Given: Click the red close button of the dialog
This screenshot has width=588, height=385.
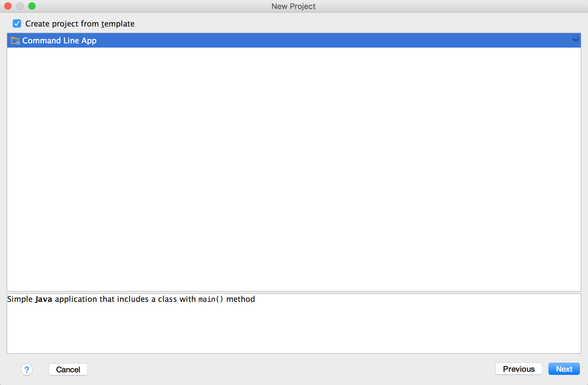Looking at the screenshot, I should coord(8,6).
